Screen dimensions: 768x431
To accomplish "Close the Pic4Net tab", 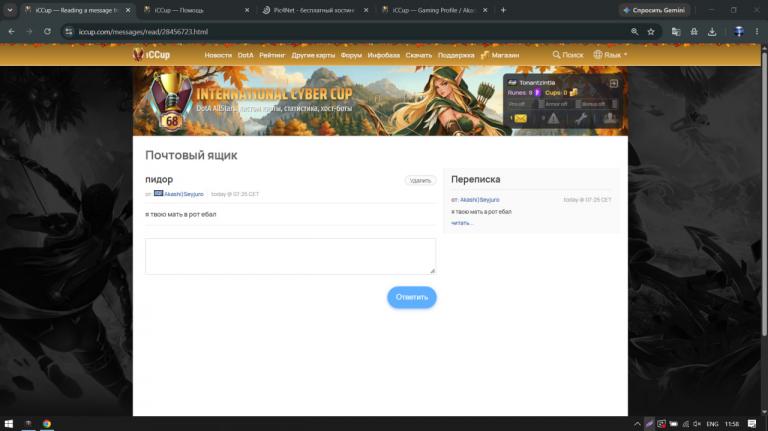I will (366, 10).
